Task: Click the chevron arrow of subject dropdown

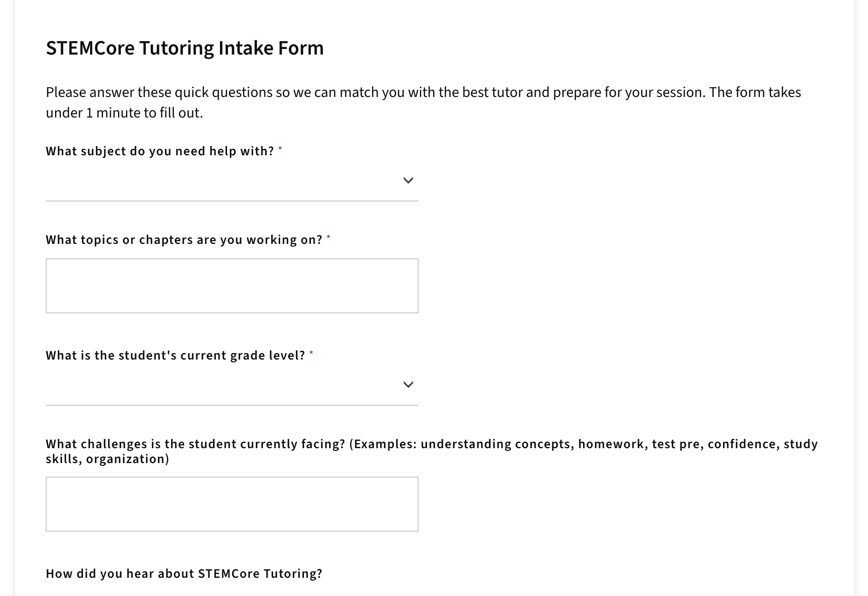Action: (x=408, y=180)
